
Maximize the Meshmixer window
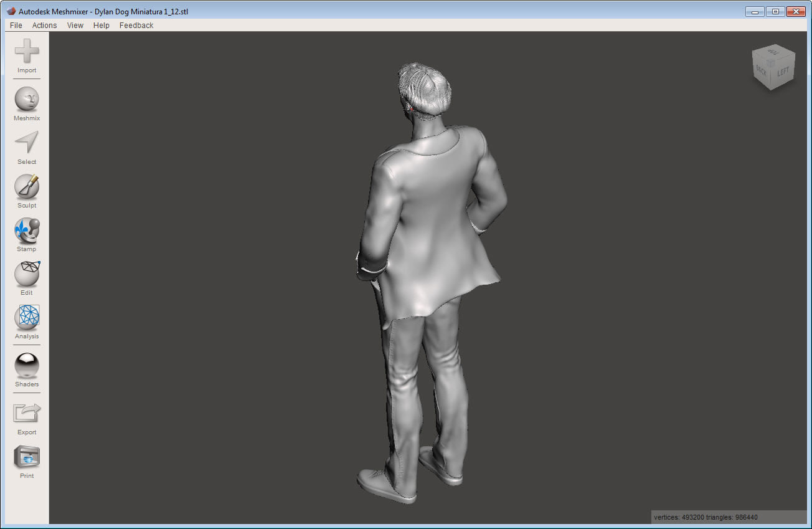click(775, 11)
